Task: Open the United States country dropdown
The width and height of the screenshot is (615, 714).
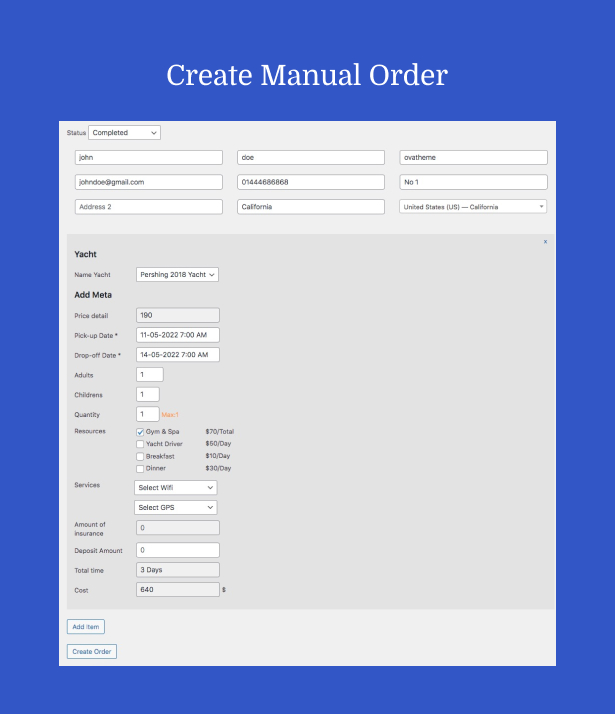Action: 472,207
